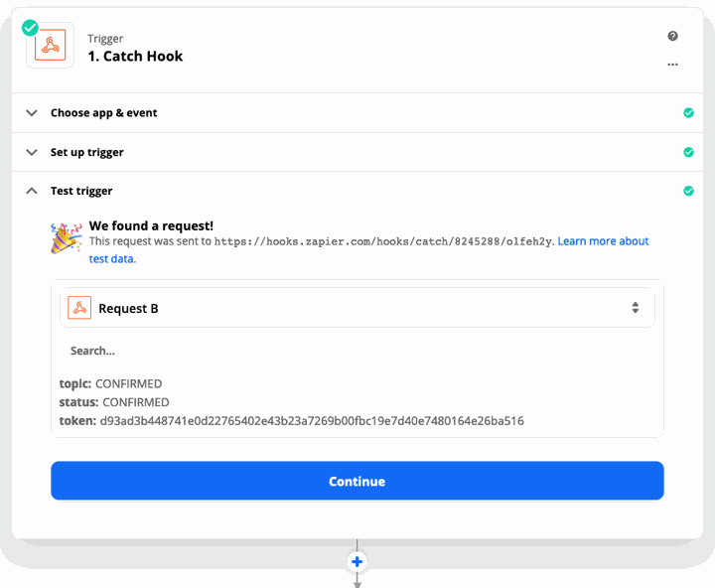This screenshot has height=588, width=715.
Task: Click the We found a request! heading
Action: click(x=151, y=225)
